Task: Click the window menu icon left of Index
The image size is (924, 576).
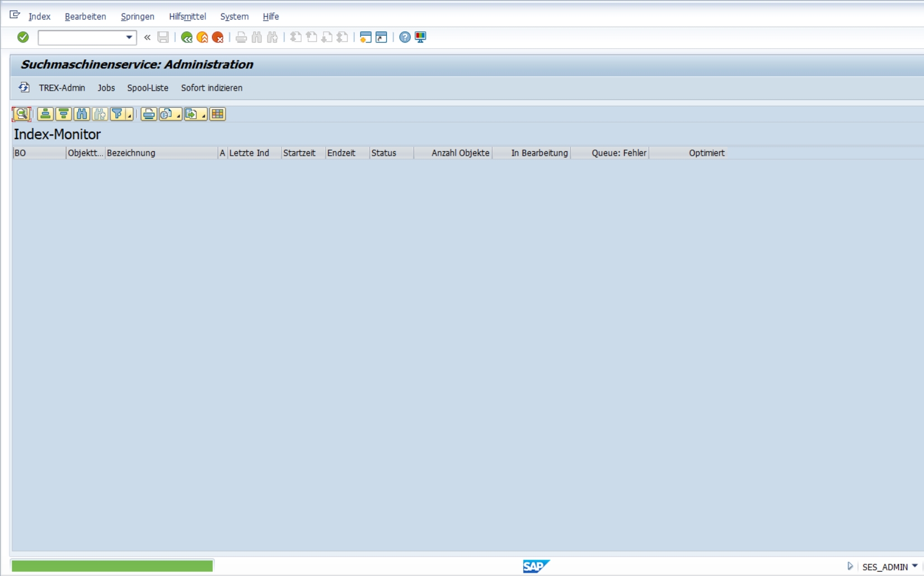Action: [x=15, y=15]
